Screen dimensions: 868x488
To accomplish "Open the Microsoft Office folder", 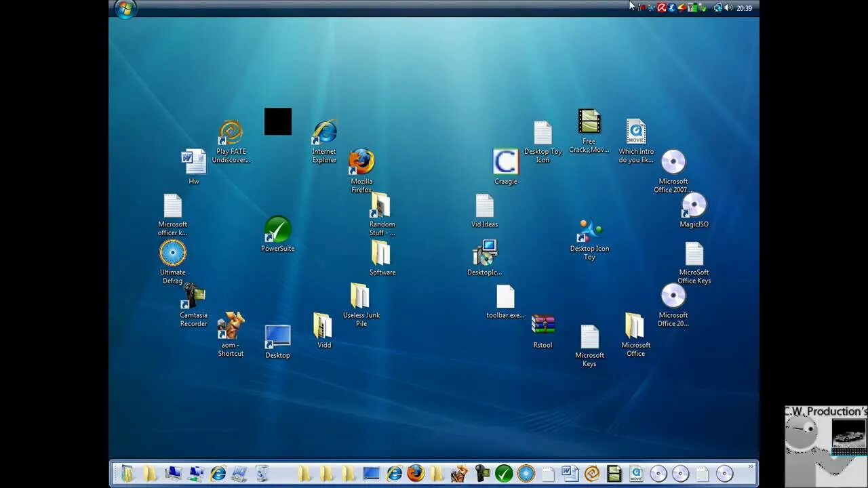I will 635,335.
